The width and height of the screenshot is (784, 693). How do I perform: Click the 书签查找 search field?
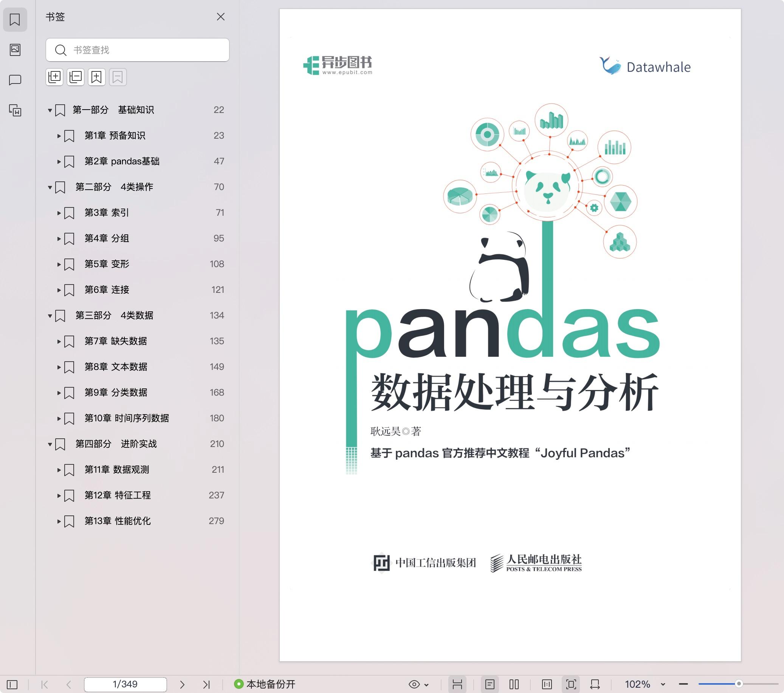[x=137, y=50]
